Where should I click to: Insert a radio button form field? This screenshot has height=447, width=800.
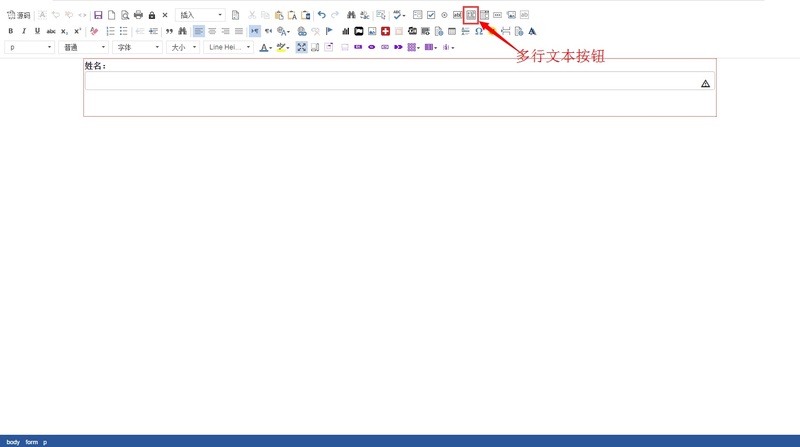[444, 15]
